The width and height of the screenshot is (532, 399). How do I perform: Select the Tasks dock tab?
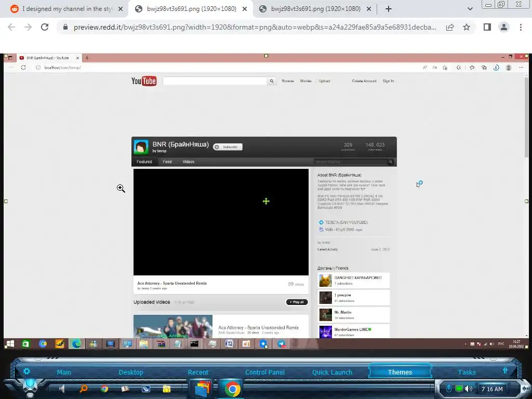pyautogui.click(x=467, y=372)
